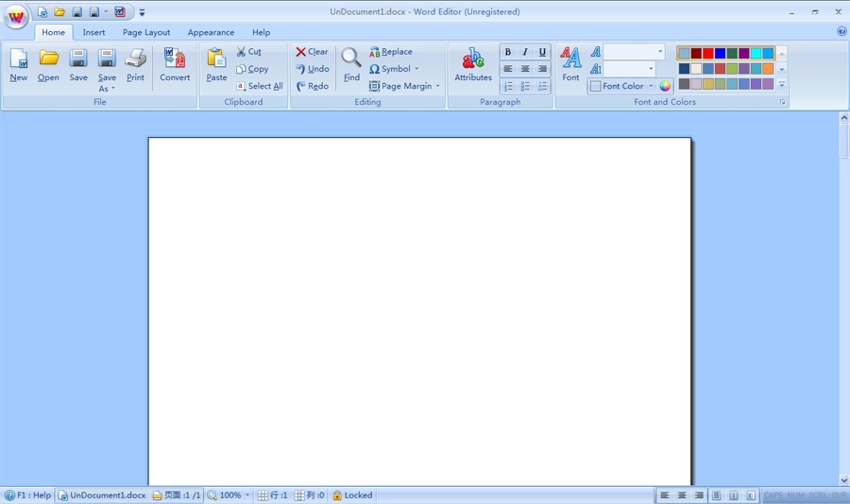The width and height of the screenshot is (850, 504).
Task: Click the bulleted list icon
Action: click(525, 86)
